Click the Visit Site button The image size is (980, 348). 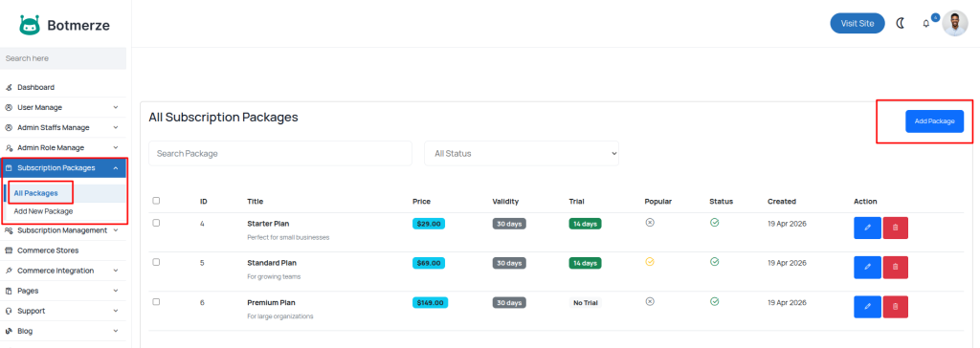coord(857,23)
